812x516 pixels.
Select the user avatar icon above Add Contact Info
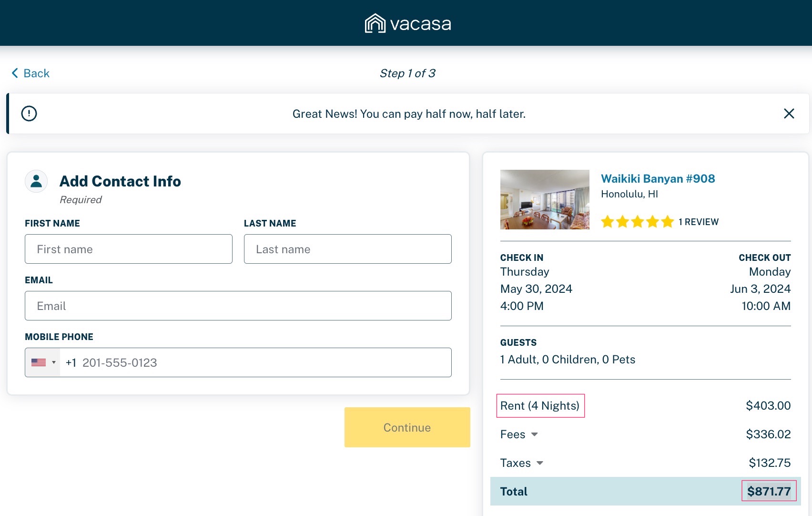[x=36, y=181]
